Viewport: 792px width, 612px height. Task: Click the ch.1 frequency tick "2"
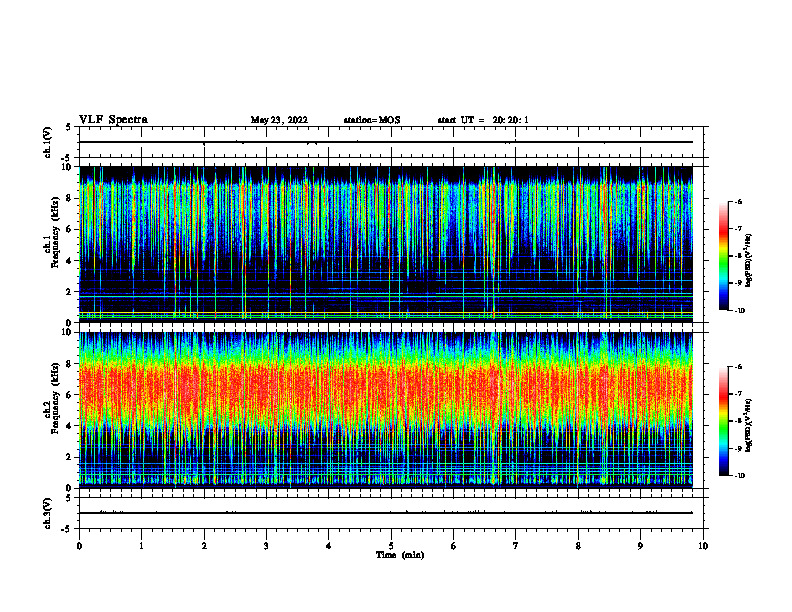pyautogui.click(x=70, y=291)
